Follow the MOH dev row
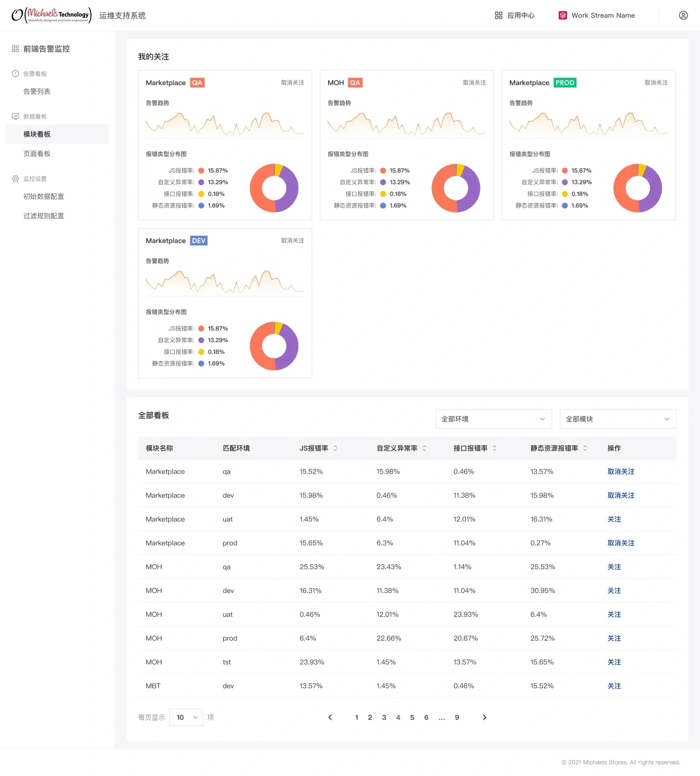Viewport: 700px width, 776px height. click(614, 591)
